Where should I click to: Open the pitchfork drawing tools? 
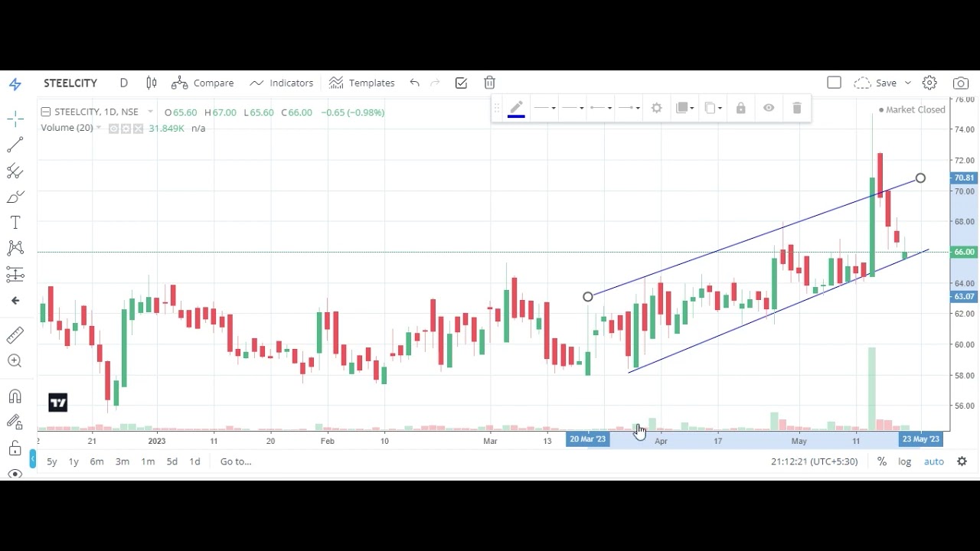pyautogui.click(x=15, y=171)
